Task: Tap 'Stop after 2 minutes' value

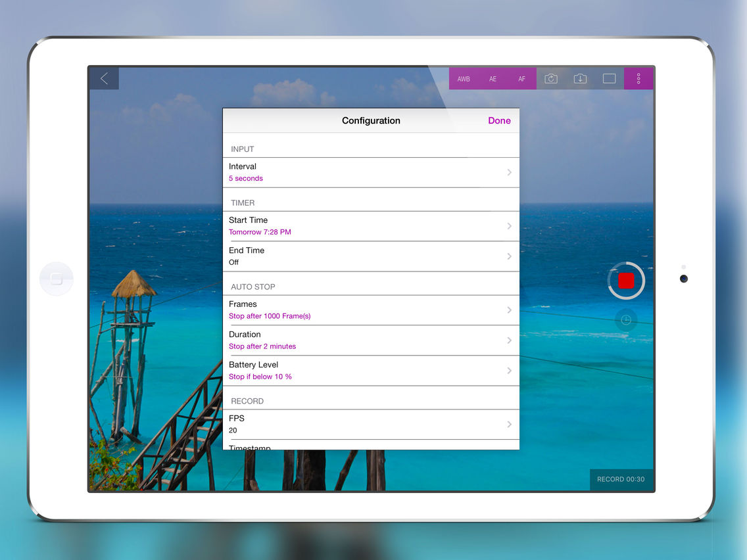Action: click(262, 346)
